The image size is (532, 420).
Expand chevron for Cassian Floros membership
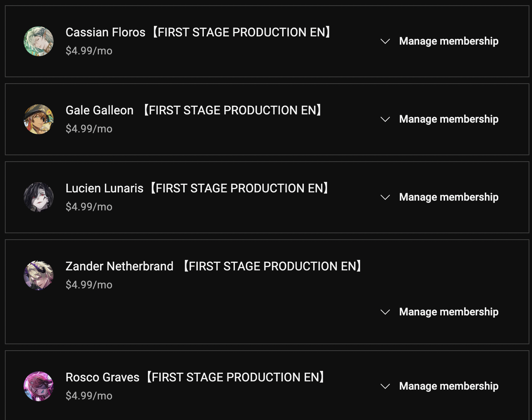coord(385,41)
